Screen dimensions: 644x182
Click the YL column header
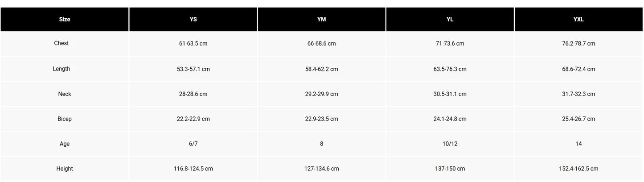[x=450, y=20]
